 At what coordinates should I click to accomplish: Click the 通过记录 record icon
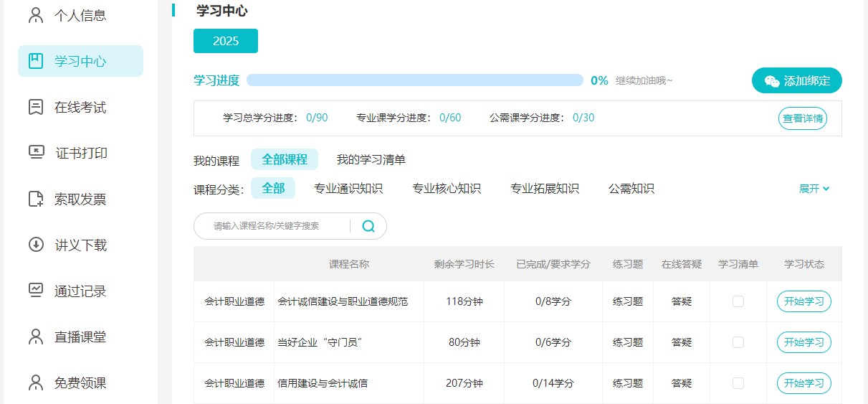coord(36,291)
